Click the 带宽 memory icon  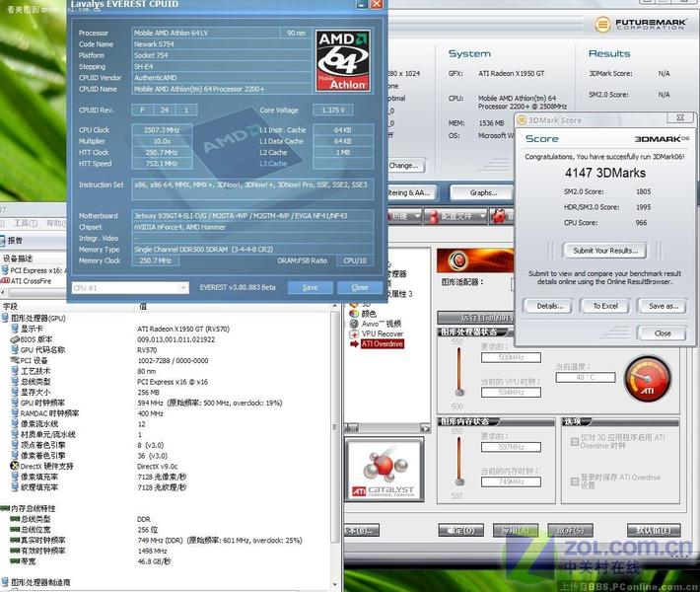click(x=15, y=561)
